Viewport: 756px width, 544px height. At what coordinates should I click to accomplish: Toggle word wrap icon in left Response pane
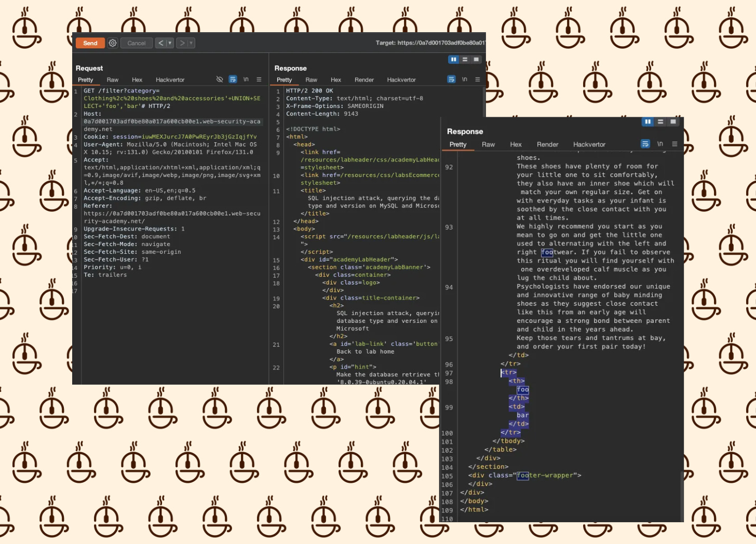click(451, 79)
